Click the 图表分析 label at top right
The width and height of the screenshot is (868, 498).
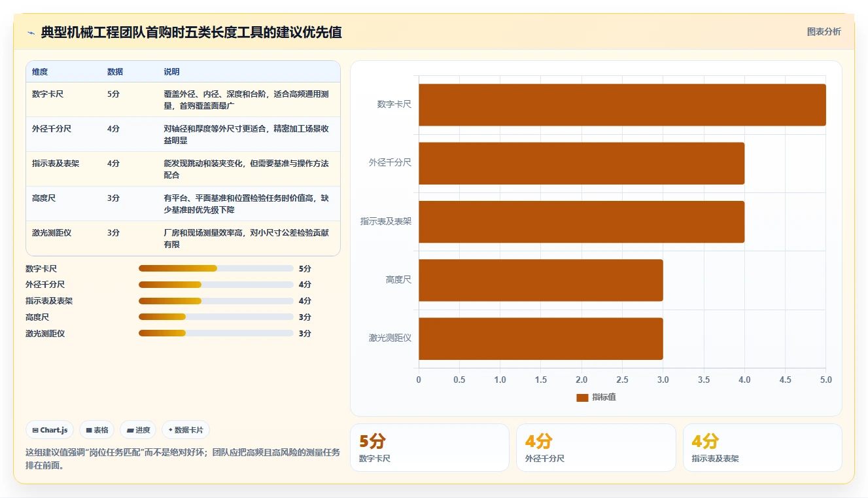(824, 31)
